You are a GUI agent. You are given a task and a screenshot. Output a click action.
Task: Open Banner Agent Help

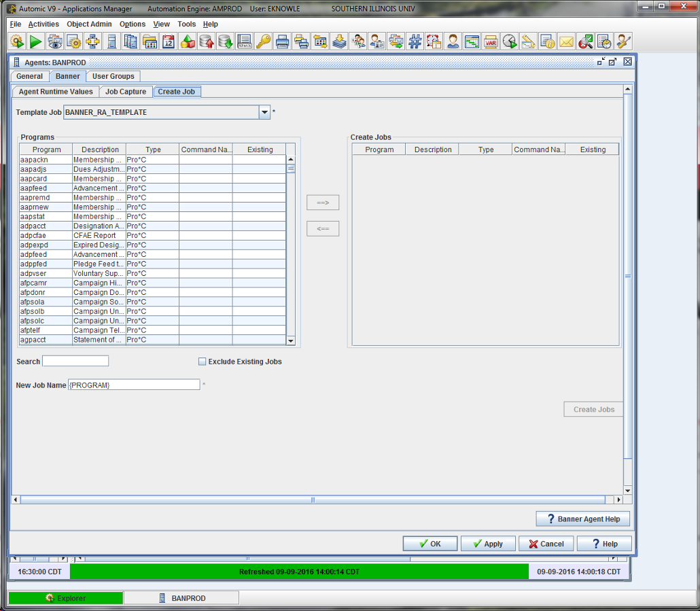pyautogui.click(x=582, y=519)
